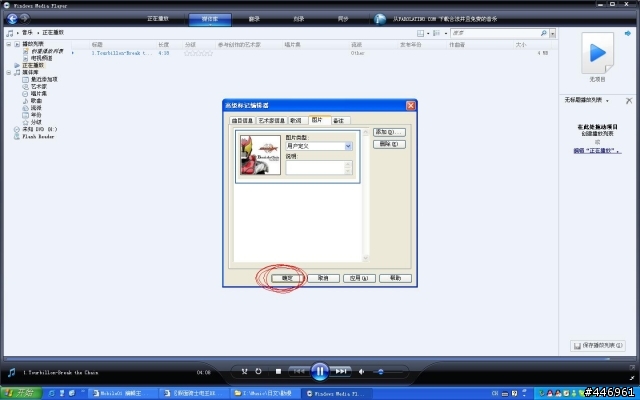Click the 帮助 button in the tag editor
This screenshot has width=640, height=400.
[395, 278]
